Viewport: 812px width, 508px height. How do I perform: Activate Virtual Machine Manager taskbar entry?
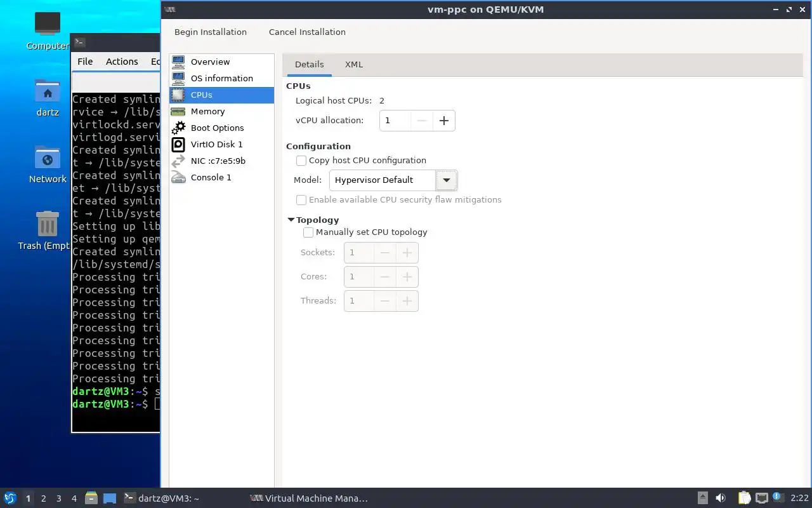point(309,498)
